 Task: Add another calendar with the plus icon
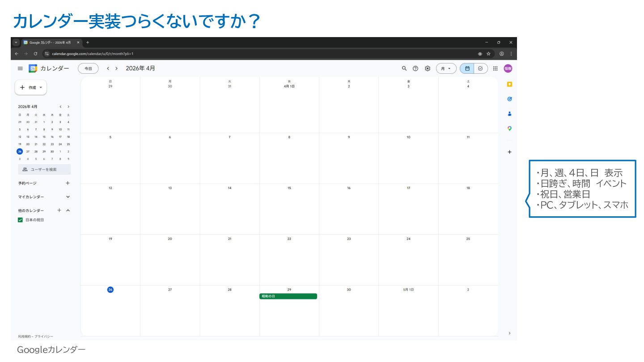(59, 210)
